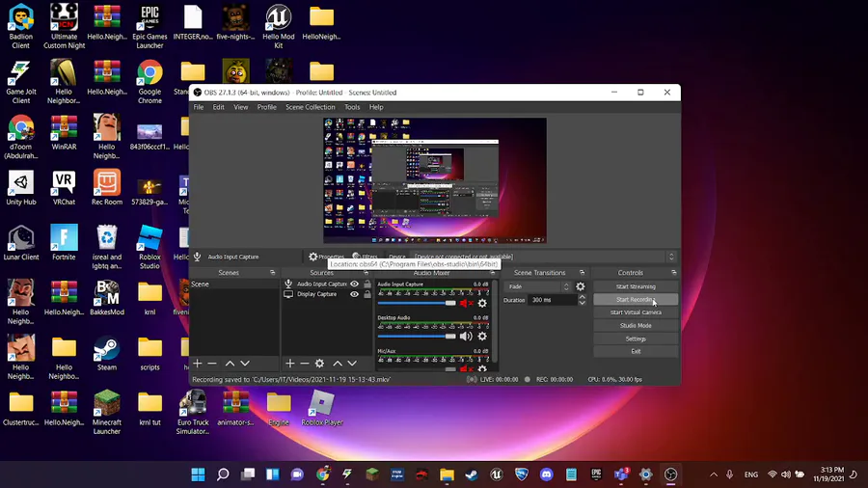The height and width of the screenshot is (488, 868).
Task: Move source down in Sources panel
Action: (x=352, y=364)
